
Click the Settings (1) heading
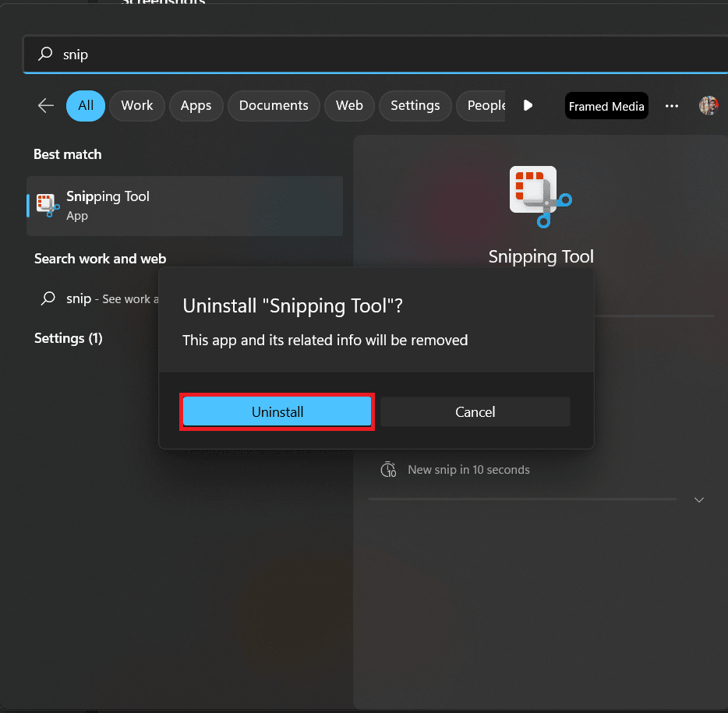[x=69, y=338]
